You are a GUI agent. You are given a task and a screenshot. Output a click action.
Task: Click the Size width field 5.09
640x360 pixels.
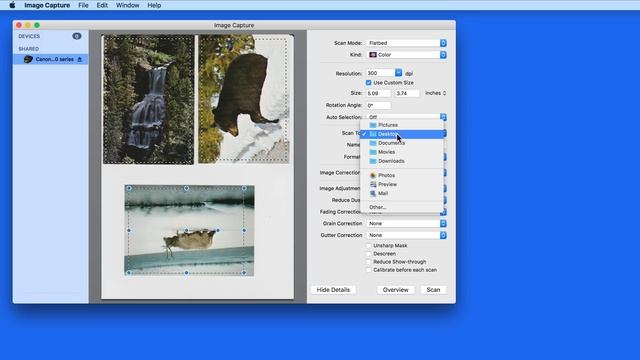point(378,93)
